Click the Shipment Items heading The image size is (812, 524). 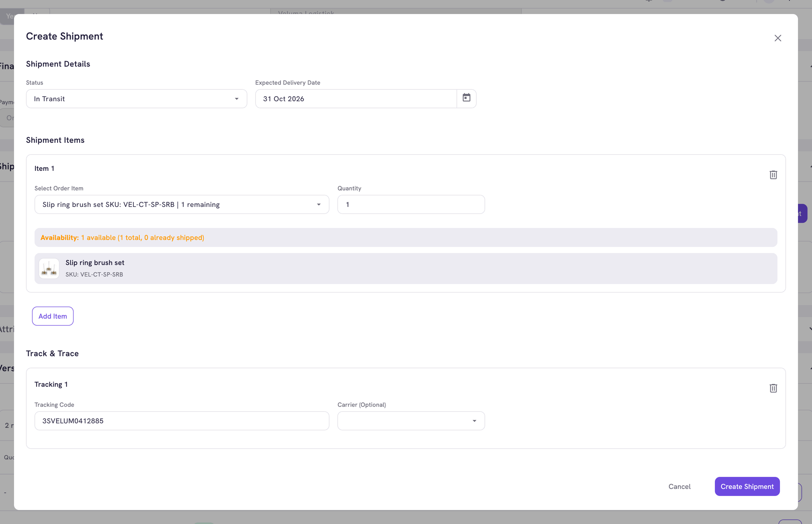(55, 140)
